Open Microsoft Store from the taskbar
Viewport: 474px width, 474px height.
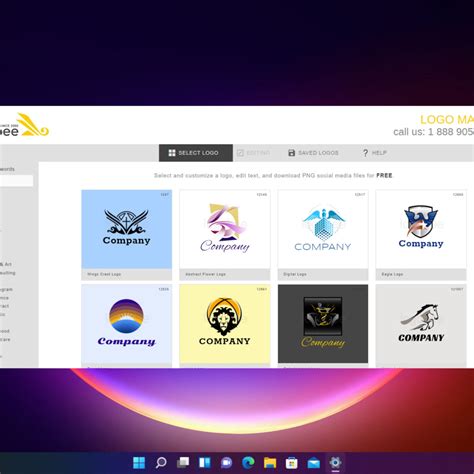tap(292, 462)
